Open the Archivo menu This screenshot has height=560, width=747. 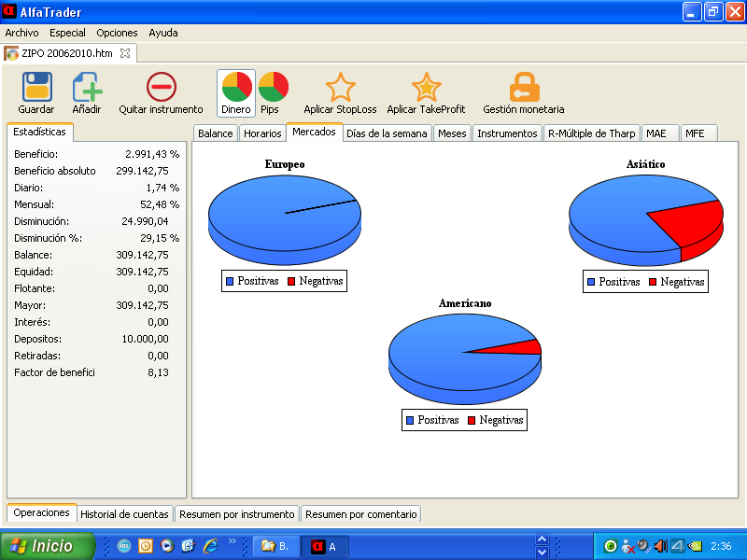[21, 33]
